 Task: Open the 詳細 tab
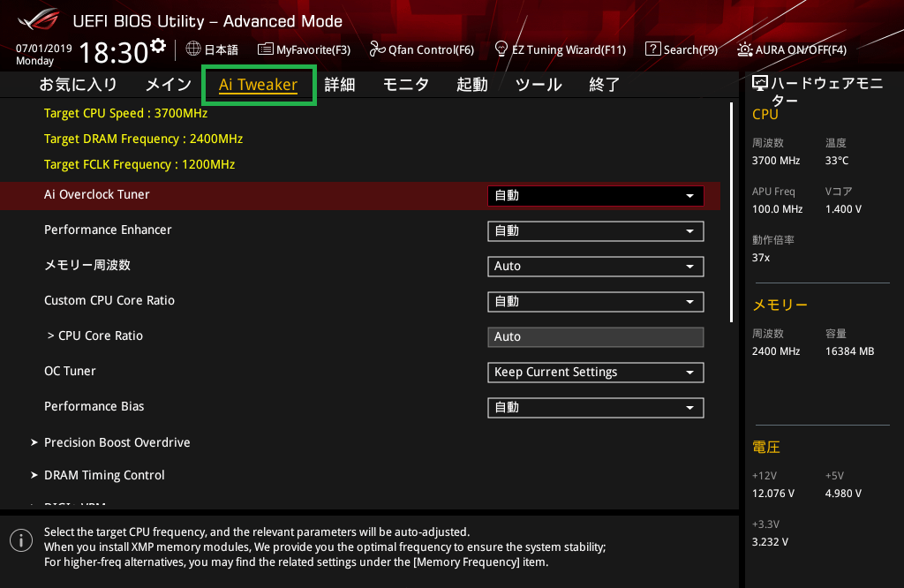coord(340,85)
